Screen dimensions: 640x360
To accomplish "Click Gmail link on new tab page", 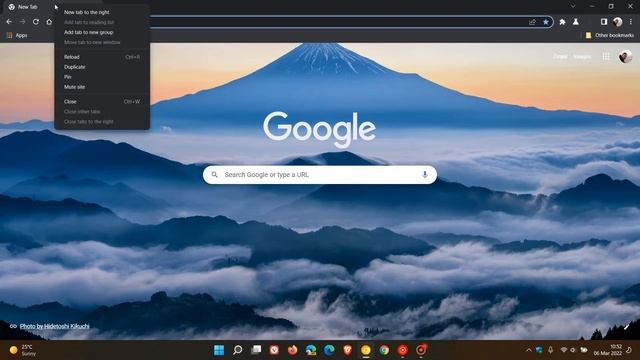I will 560,57.
